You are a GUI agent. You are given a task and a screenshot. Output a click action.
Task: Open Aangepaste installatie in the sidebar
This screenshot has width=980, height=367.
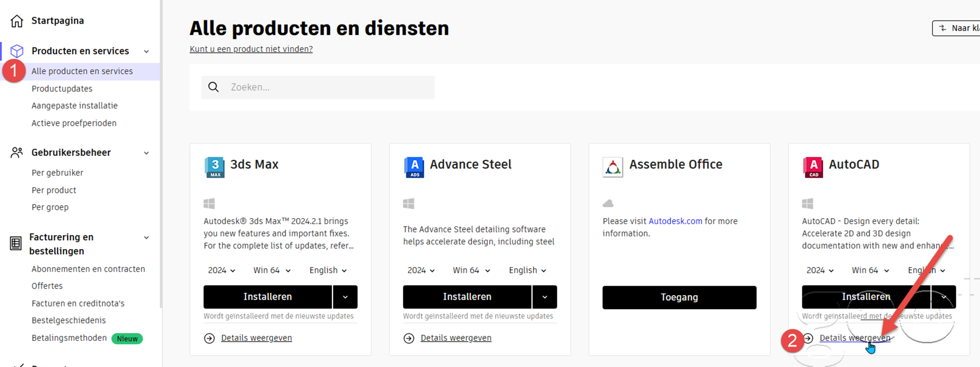coord(75,106)
